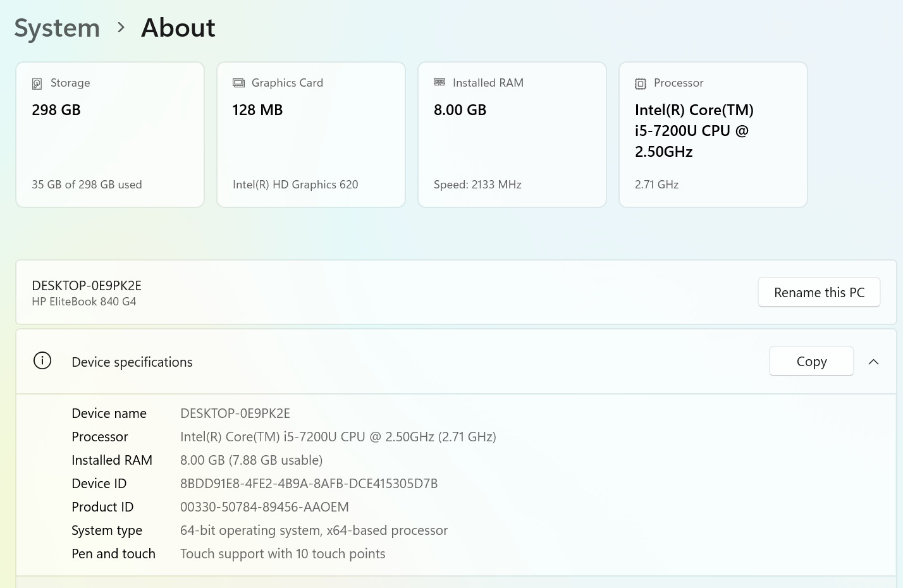This screenshot has height=588, width=903.
Task: Open Rename this PC
Action: tap(819, 292)
